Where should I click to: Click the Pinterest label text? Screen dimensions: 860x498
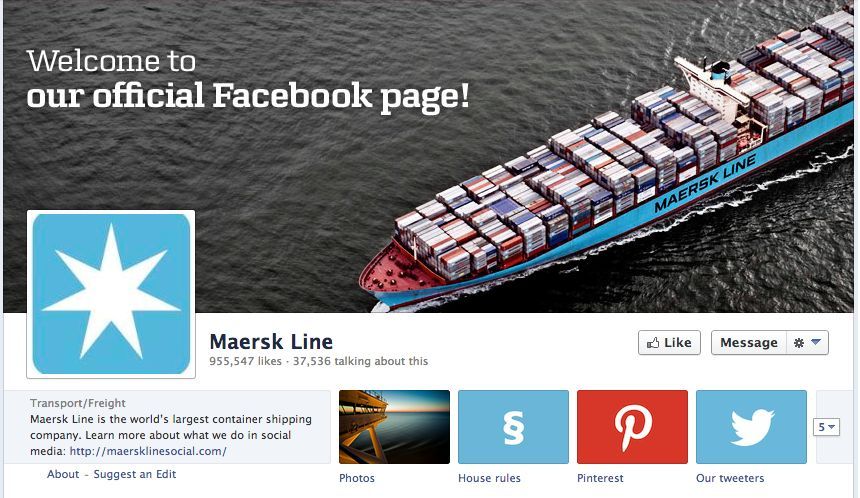[x=600, y=478]
